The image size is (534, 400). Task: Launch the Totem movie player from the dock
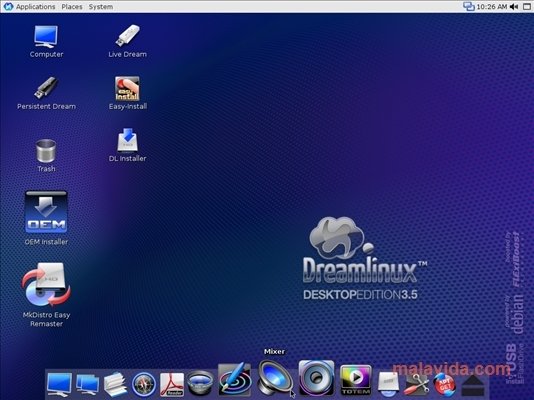point(356,380)
